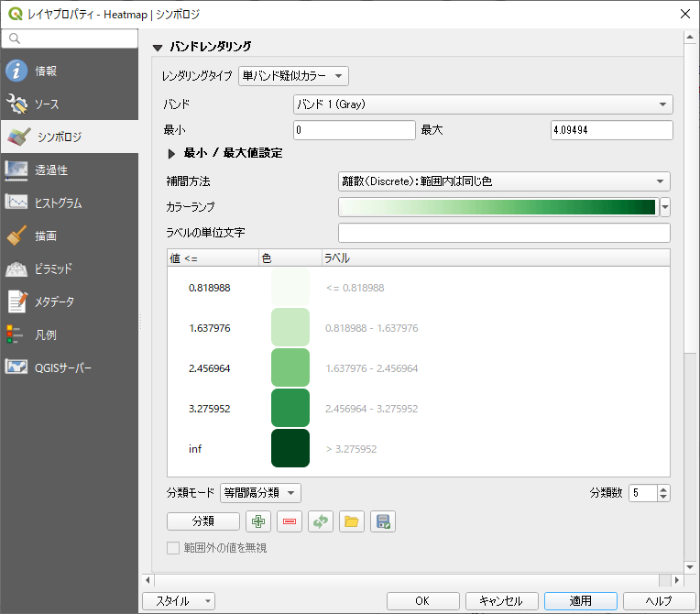Select the シンボロジ (Symbology) sidebar page
Image resolution: width=700 pixels, height=614 pixels.
[x=70, y=137]
